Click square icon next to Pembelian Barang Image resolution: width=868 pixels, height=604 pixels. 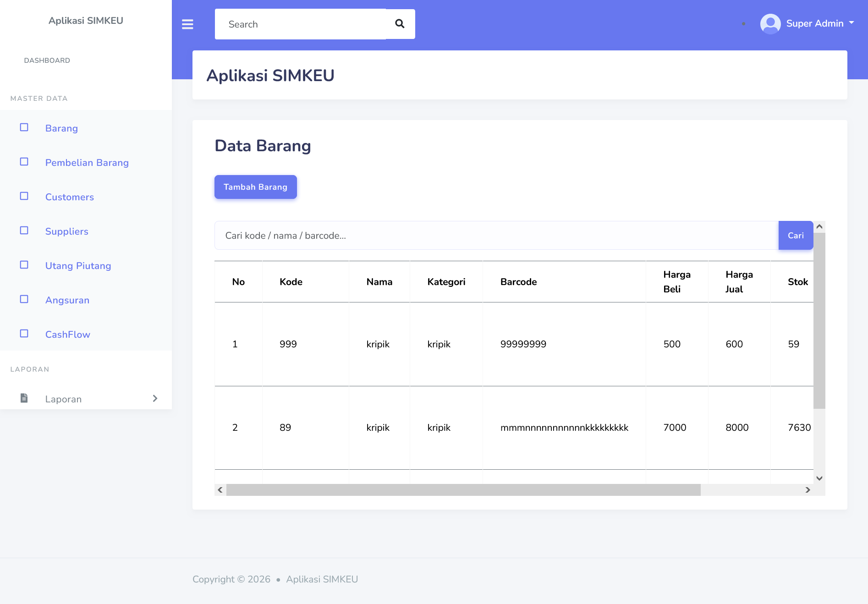pos(24,162)
